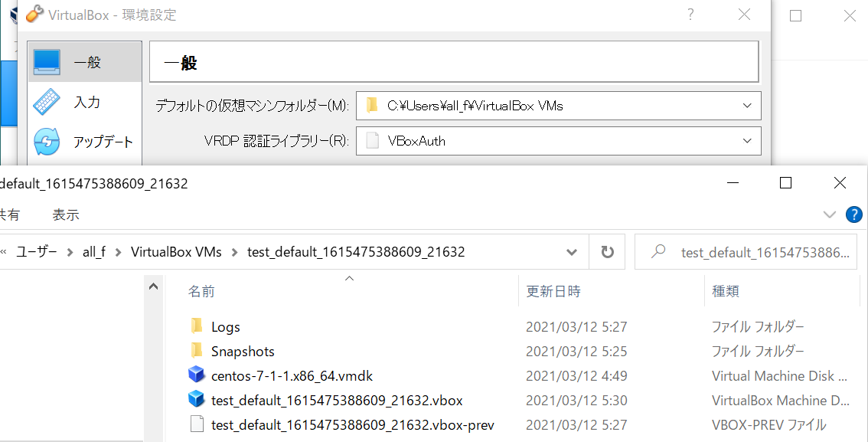This screenshot has height=442, width=868.
Task: Click the 一般 page heading
Action: tap(181, 63)
